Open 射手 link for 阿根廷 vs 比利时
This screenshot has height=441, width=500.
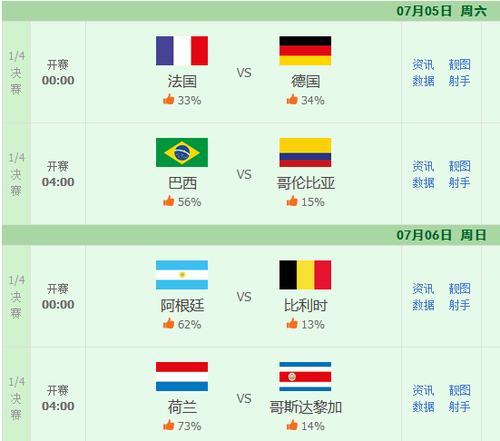[x=459, y=305]
